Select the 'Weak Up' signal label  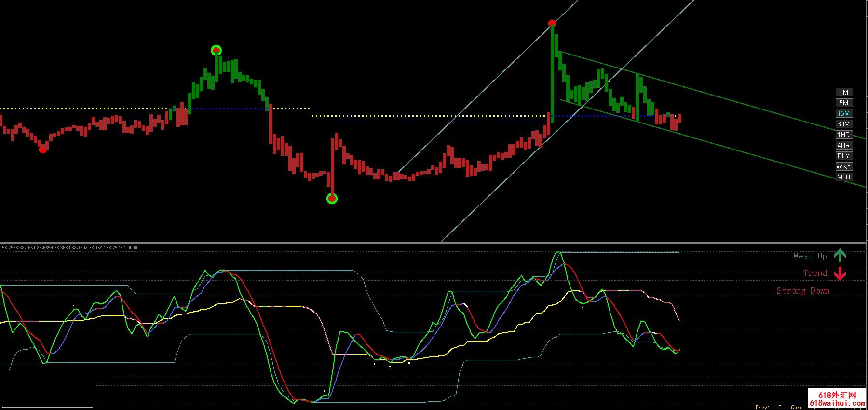(810, 256)
